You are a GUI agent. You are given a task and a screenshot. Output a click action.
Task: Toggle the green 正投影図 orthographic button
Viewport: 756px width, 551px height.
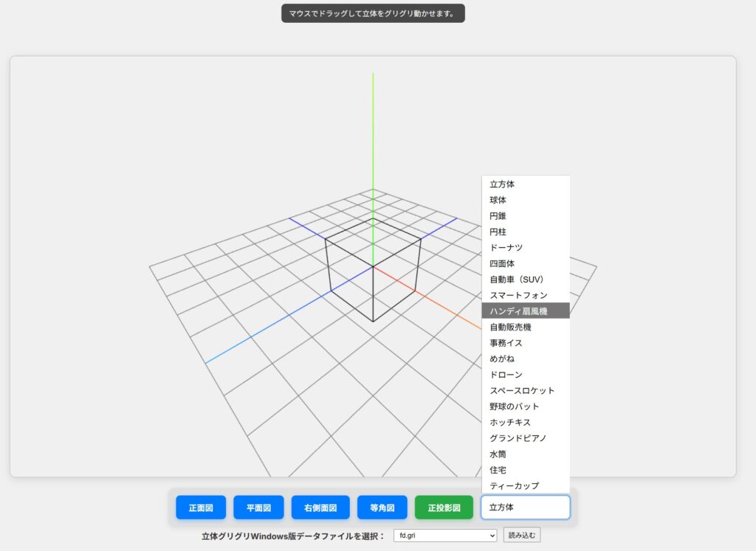pos(444,507)
